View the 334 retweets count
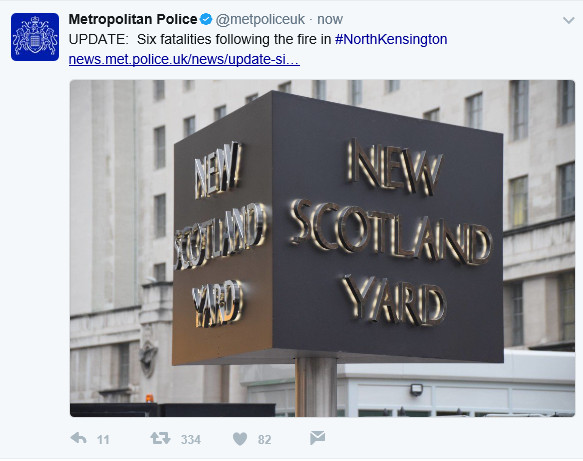Image resolution: width=583 pixels, height=461 pixels. (x=191, y=440)
